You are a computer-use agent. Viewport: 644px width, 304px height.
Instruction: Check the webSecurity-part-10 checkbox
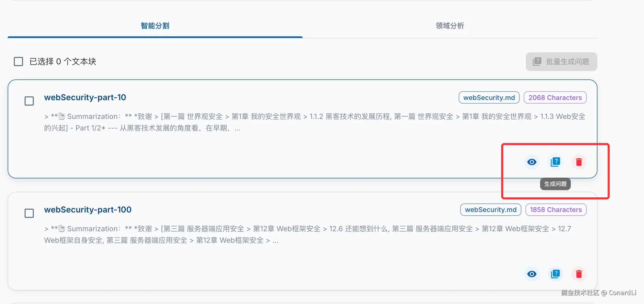click(x=29, y=101)
